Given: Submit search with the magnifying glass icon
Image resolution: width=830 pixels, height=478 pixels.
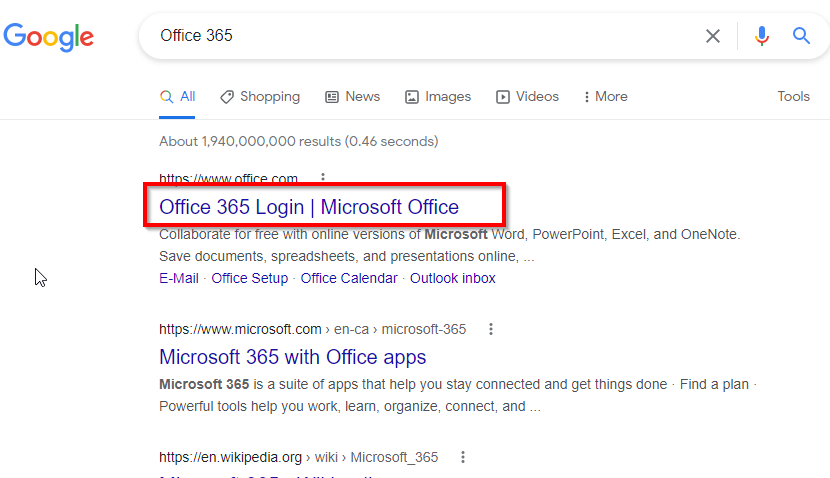Looking at the screenshot, I should (801, 36).
